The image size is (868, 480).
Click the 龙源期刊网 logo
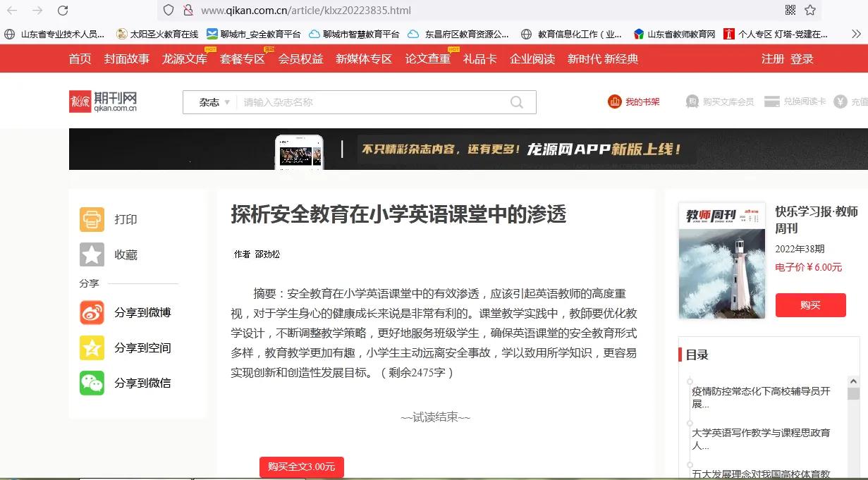pyautogui.click(x=103, y=100)
